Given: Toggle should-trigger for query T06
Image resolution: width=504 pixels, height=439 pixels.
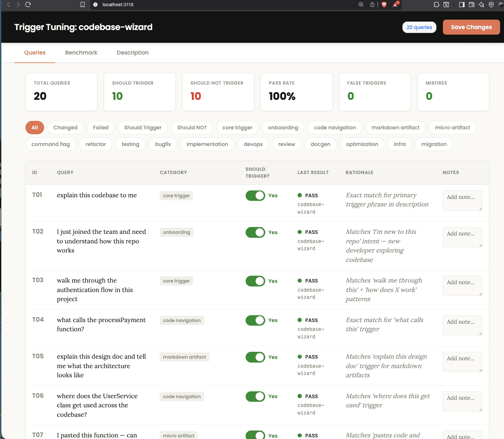Looking at the screenshot, I should [x=255, y=397].
